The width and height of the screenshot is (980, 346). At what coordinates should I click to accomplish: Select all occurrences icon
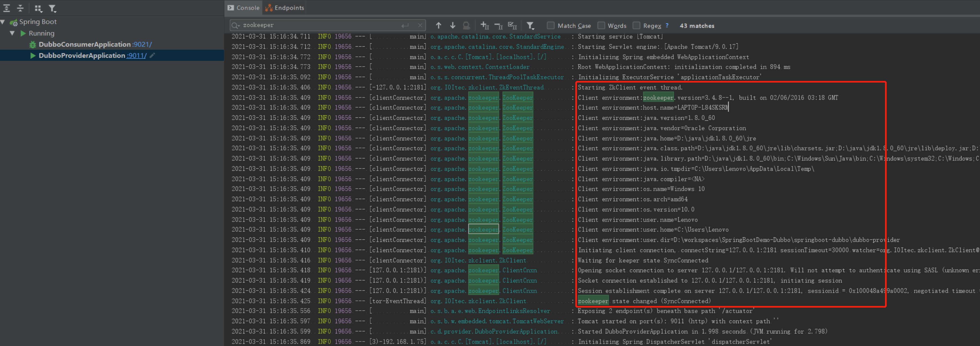click(x=513, y=26)
